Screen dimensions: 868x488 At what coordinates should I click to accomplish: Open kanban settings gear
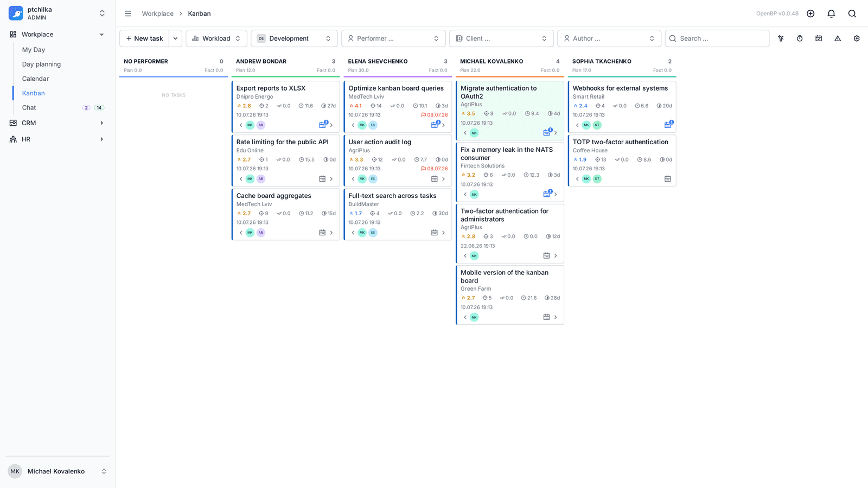(857, 38)
